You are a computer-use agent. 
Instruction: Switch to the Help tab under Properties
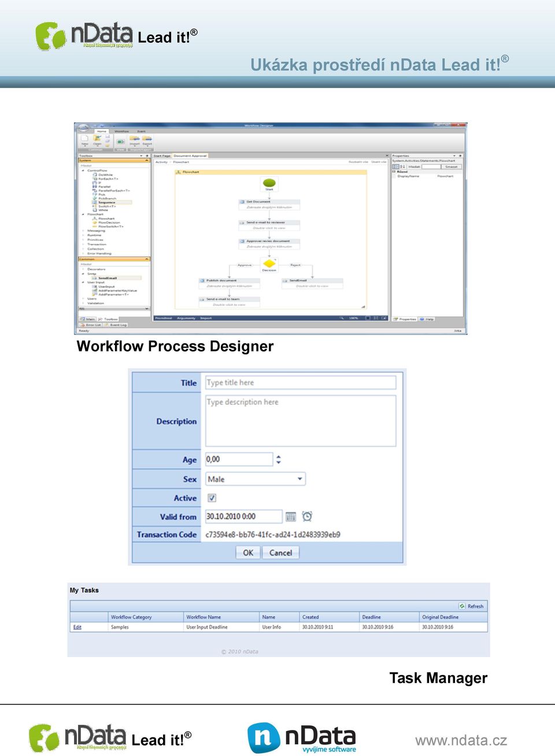pos(427,319)
